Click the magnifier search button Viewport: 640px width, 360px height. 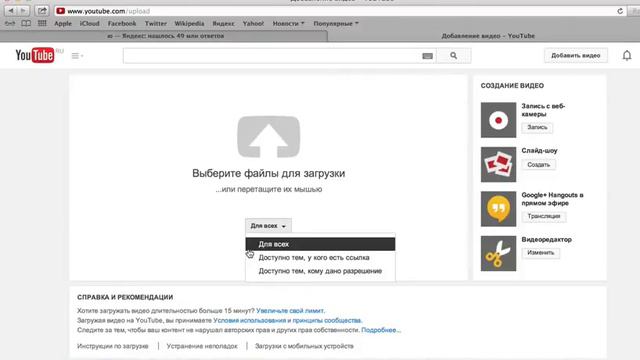coord(453,56)
